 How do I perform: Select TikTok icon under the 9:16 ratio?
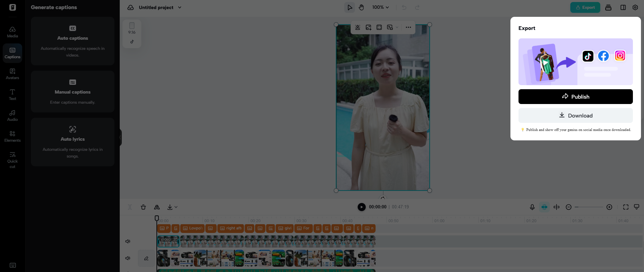point(132,42)
